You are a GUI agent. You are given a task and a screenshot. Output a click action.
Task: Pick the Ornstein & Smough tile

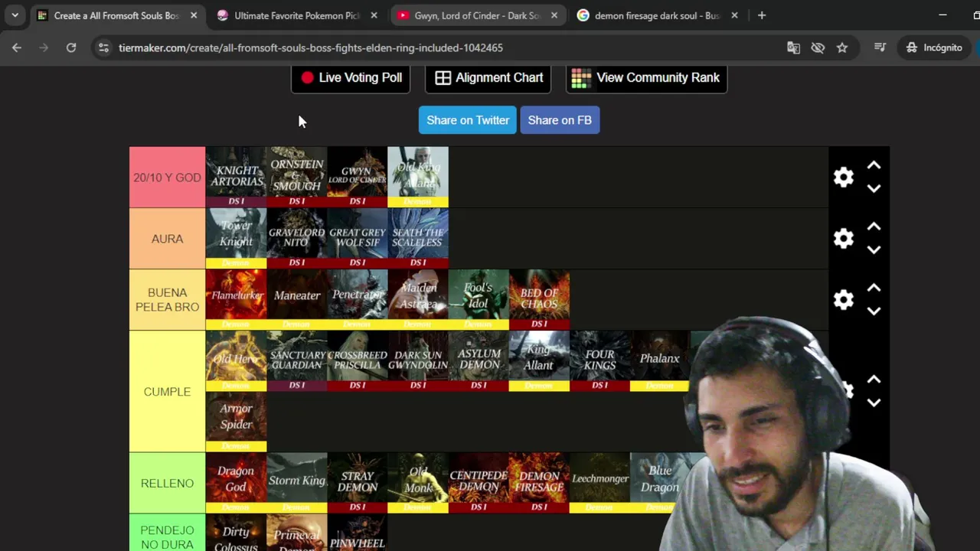296,177
